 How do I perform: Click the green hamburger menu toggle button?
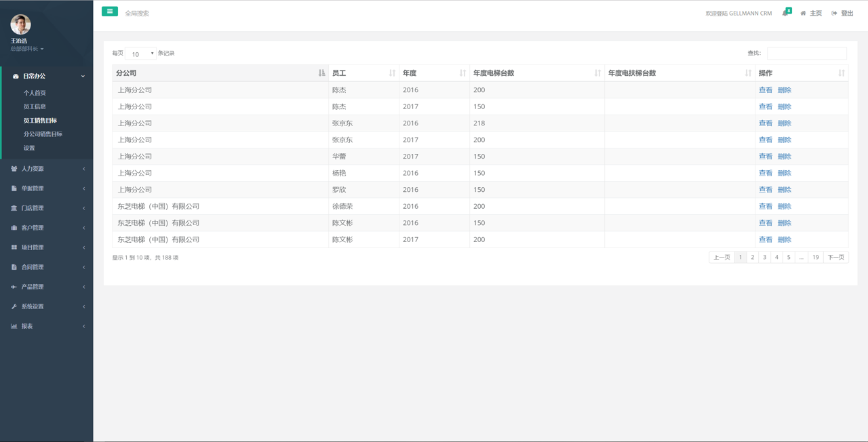(x=109, y=12)
